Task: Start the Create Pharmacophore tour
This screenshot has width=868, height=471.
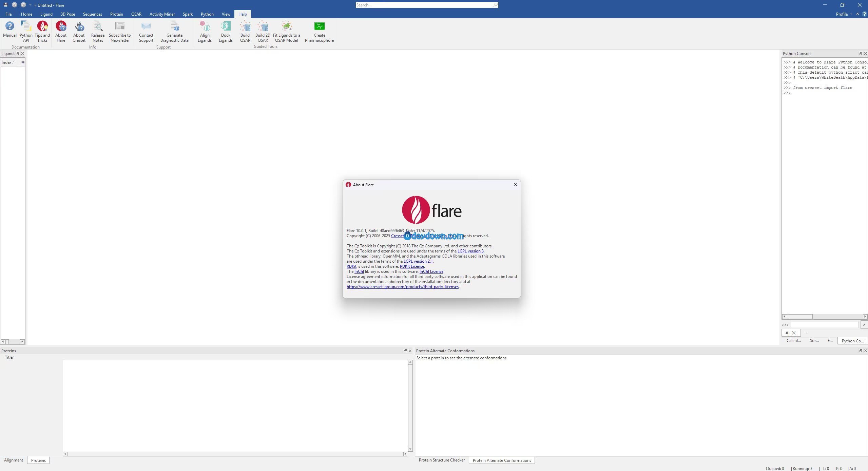Action: (319, 31)
